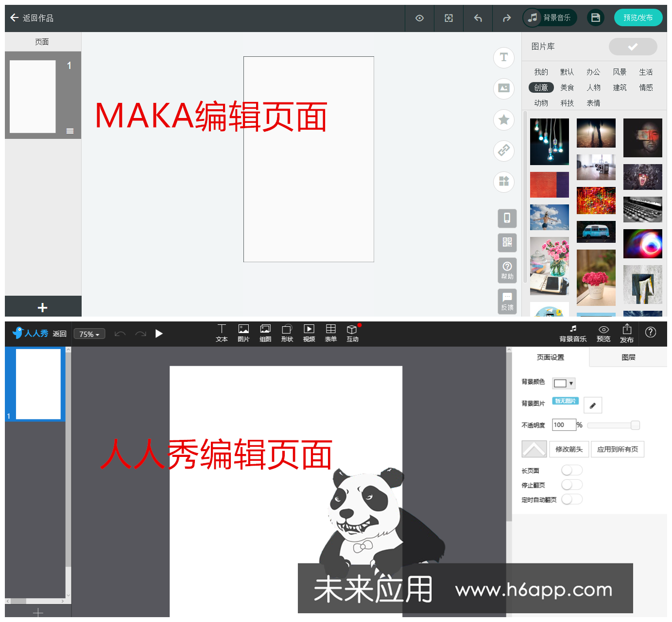The image size is (672, 622).
Task: Open the 帮助 help button
Action: tap(507, 270)
